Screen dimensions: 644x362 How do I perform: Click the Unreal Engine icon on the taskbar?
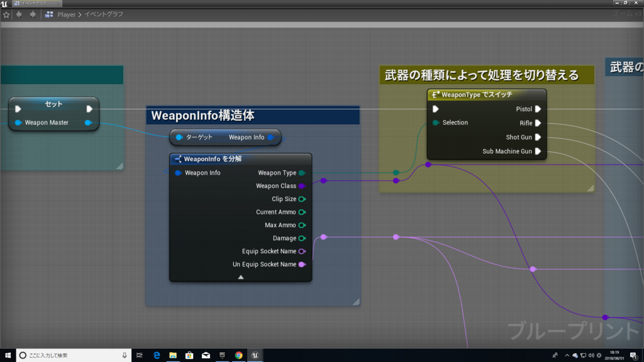pos(254,355)
